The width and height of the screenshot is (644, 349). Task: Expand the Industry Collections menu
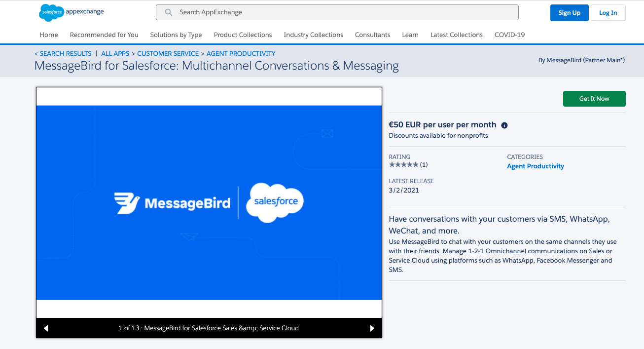[x=313, y=35]
